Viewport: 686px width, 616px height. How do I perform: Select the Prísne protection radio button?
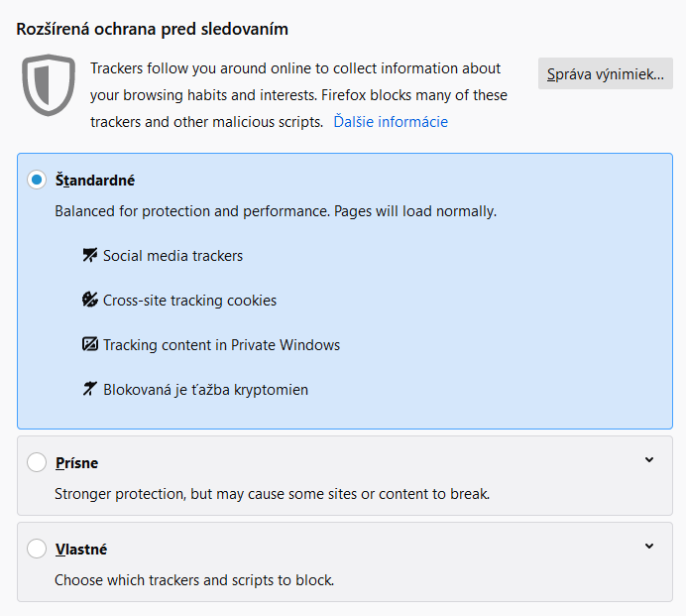click(x=37, y=462)
